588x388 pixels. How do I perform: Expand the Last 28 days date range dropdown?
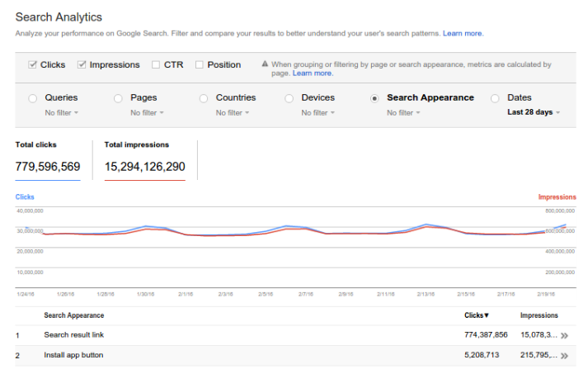(534, 112)
